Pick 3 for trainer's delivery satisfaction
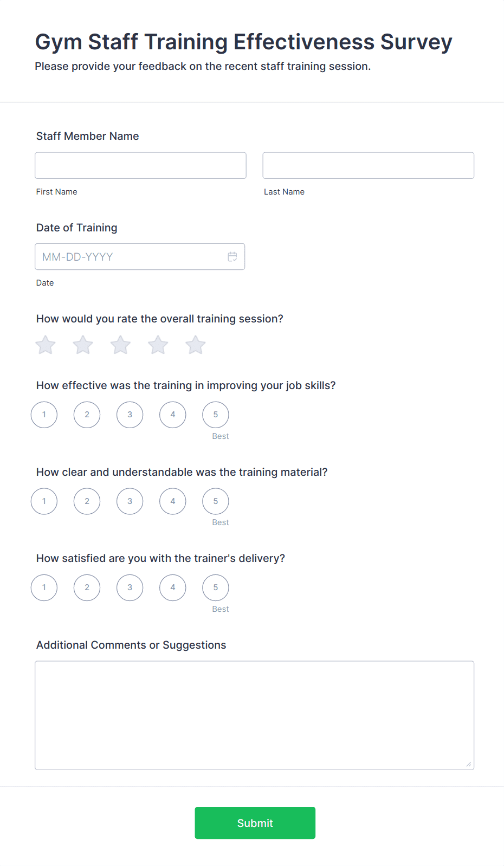Screen dimensions: 504x866 (130, 587)
